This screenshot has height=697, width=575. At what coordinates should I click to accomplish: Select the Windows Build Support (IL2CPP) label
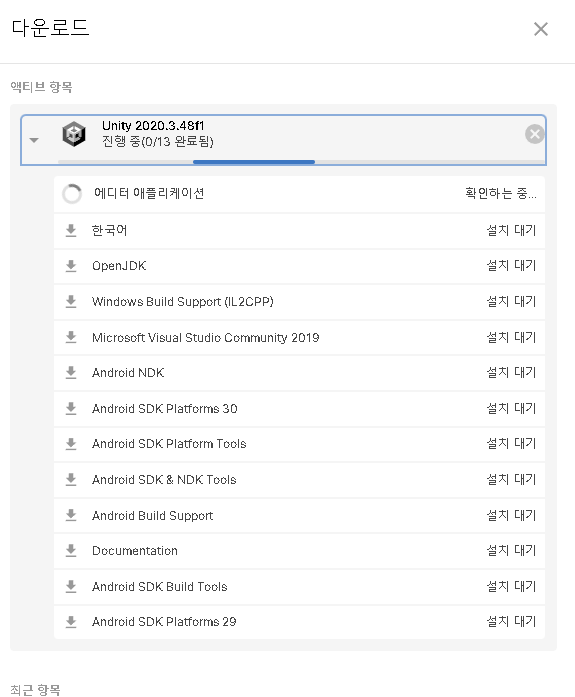[x=183, y=302]
